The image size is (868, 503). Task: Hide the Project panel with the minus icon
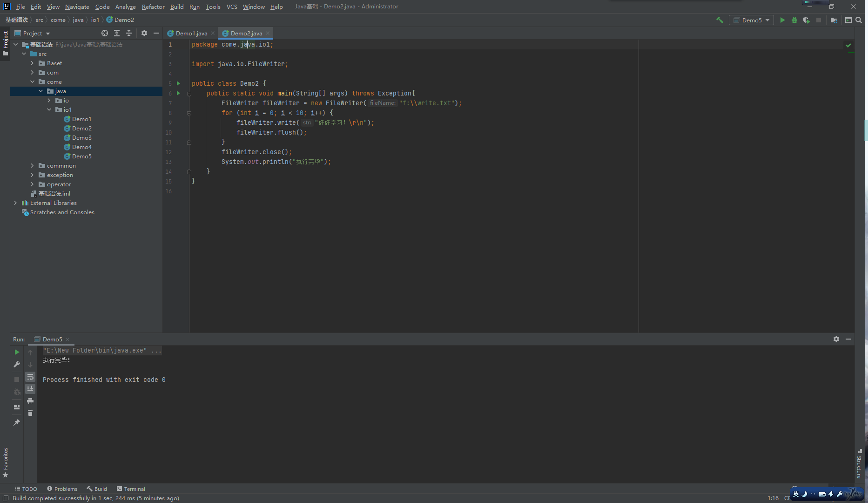tap(156, 33)
